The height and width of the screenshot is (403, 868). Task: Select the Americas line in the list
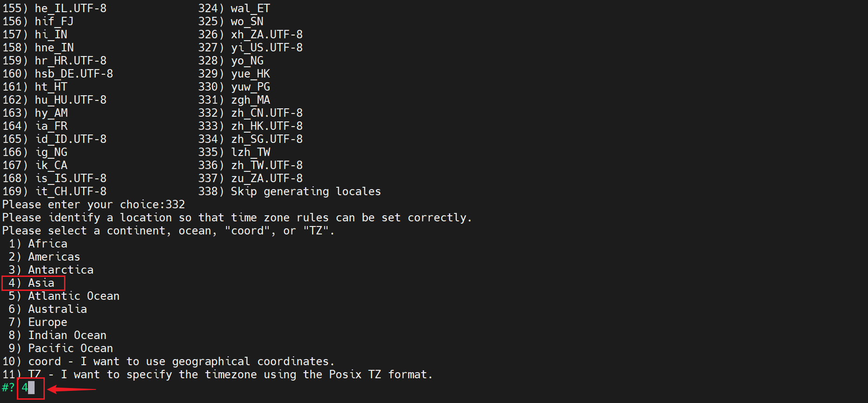click(54, 257)
